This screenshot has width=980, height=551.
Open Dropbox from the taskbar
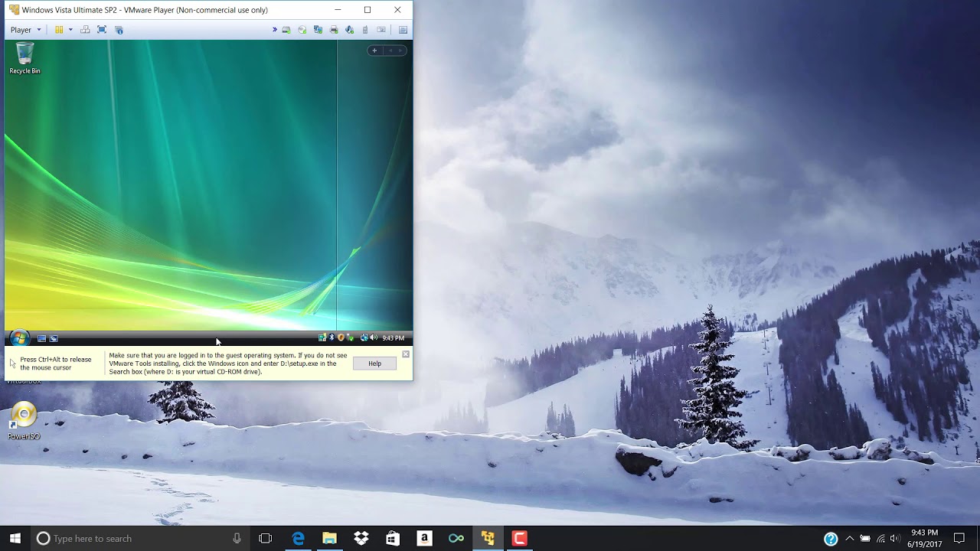tap(361, 538)
